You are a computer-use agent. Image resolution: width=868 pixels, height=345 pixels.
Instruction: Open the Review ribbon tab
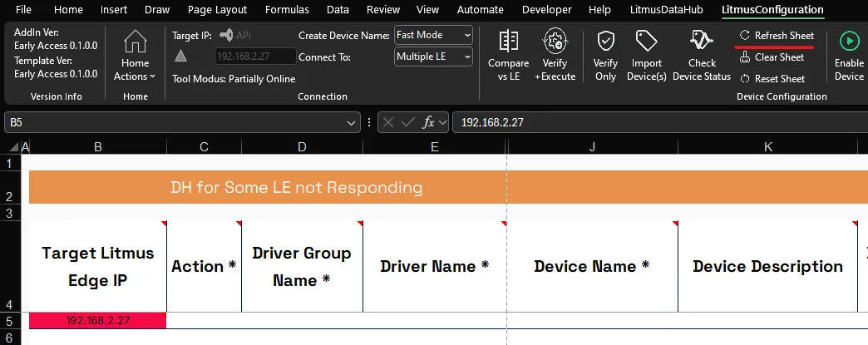click(383, 9)
